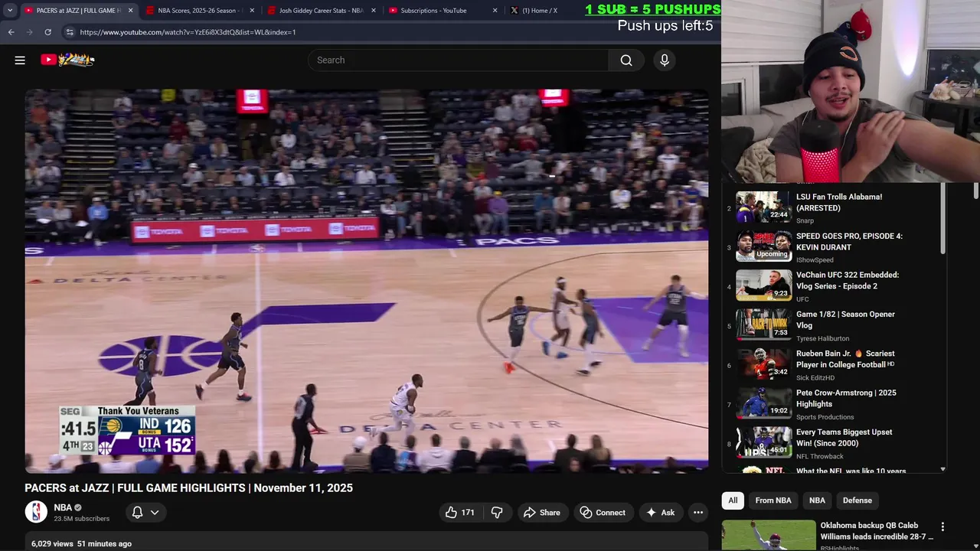Close the PACERS at JAZZ tab

130,11
